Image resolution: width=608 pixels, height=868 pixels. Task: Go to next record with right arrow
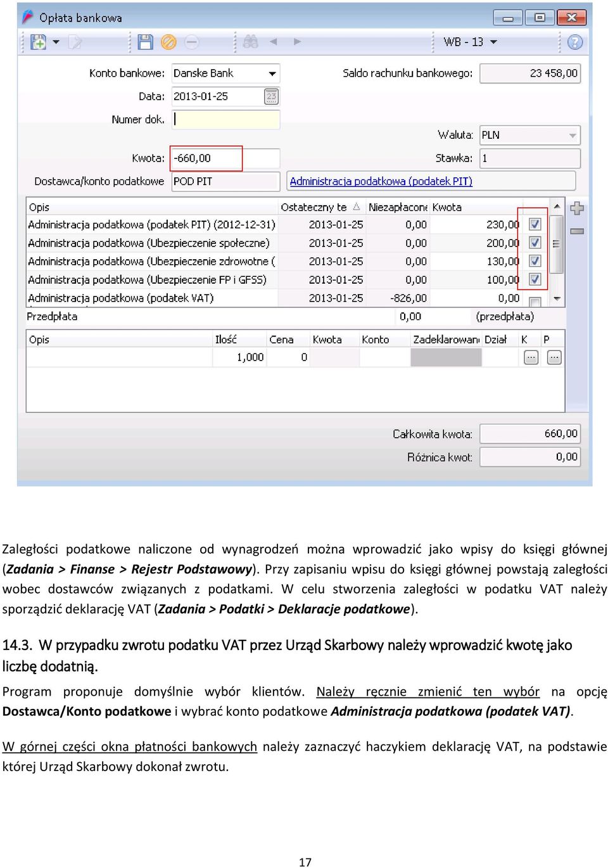click(x=297, y=42)
